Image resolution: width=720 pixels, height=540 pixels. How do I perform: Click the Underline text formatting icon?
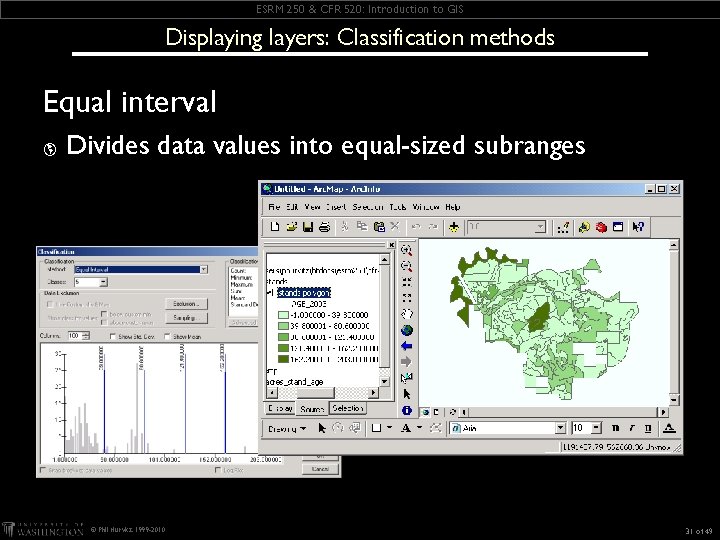pyautogui.click(x=648, y=428)
